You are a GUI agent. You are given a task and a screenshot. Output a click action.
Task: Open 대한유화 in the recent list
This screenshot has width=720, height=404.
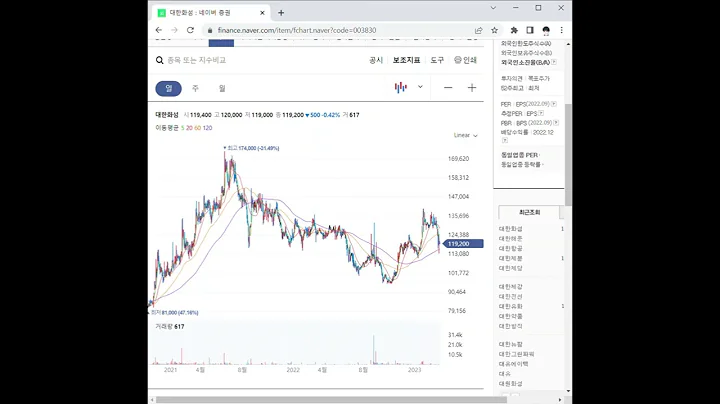511,306
